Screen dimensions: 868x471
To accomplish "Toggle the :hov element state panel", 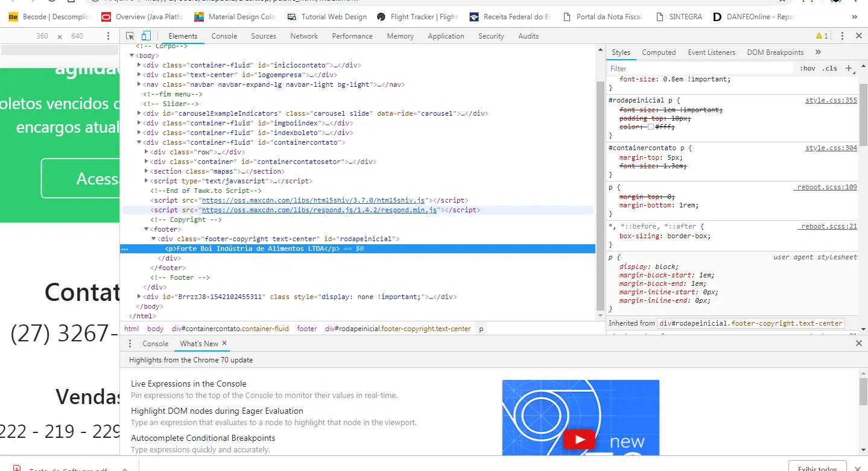I will point(807,68).
